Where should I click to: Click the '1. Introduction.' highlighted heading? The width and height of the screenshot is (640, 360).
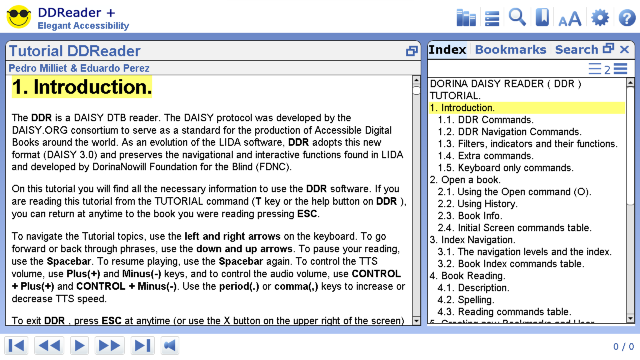(82, 87)
